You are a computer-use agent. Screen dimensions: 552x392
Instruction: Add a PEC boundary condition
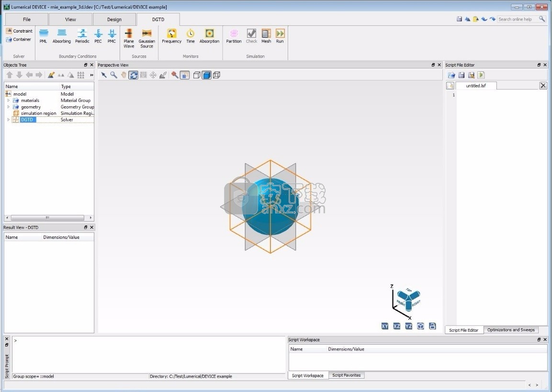tap(98, 36)
